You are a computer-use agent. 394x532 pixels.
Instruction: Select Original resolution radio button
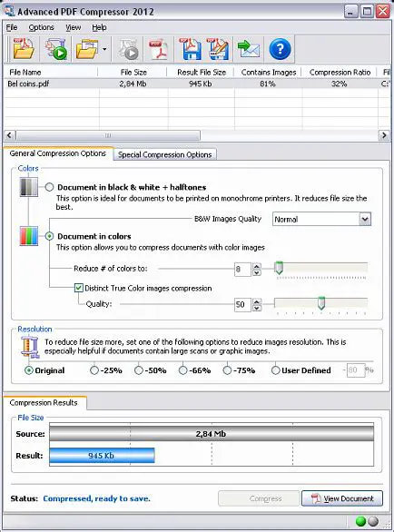point(29,370)
